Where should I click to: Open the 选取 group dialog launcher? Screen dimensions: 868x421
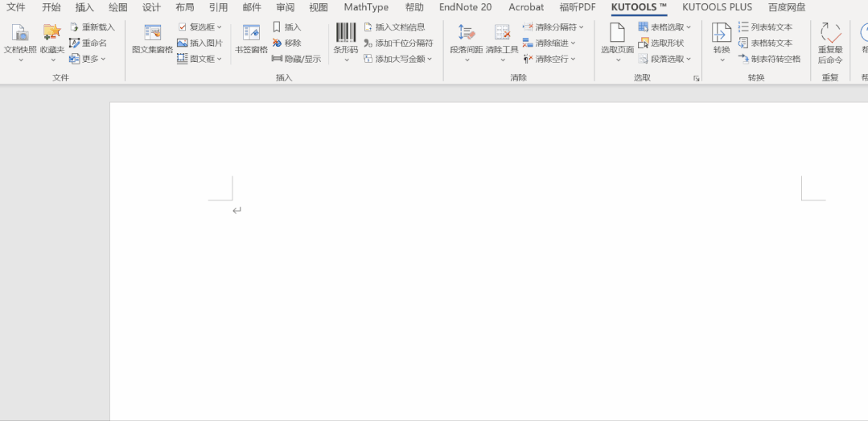tap(697, 79)
